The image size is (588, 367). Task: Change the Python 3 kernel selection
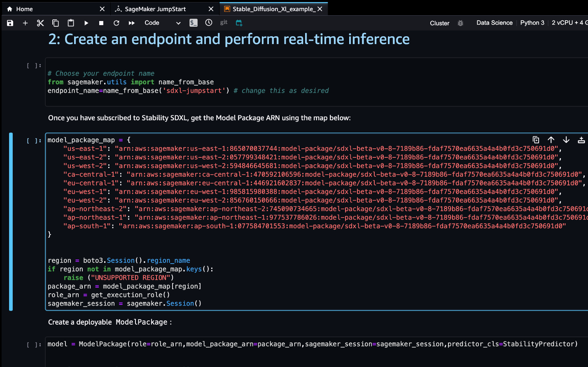click(532, 23)
